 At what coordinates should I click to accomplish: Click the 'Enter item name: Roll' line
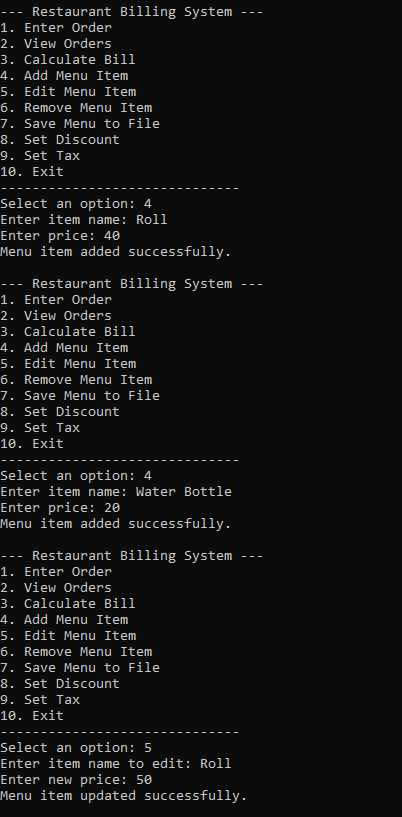pos(84,219)
